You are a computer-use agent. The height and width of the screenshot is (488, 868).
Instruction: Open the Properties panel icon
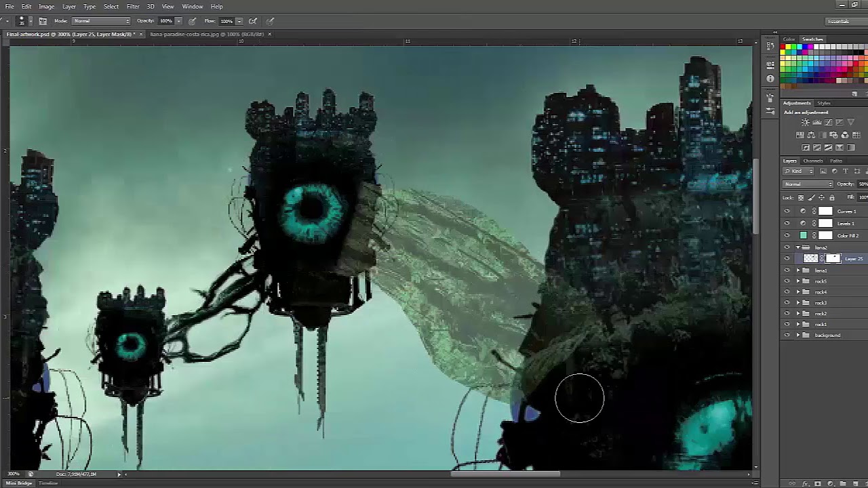tap(770, 65)
